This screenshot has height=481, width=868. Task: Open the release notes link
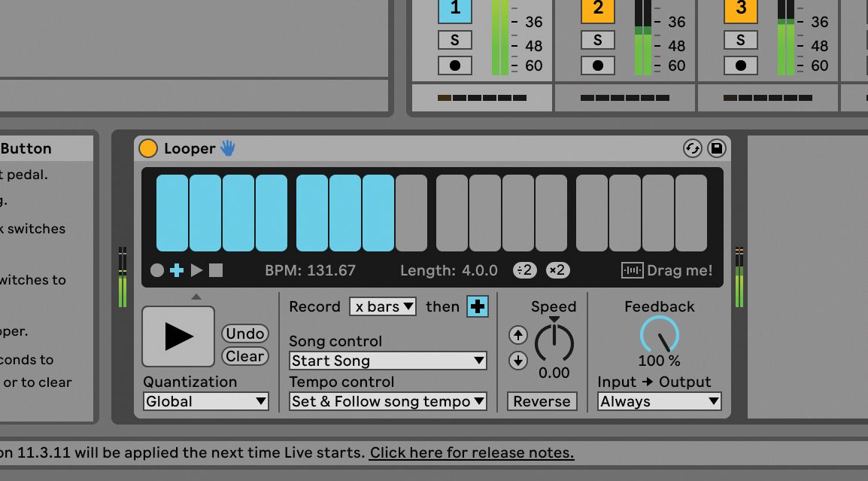click(472, 452)
